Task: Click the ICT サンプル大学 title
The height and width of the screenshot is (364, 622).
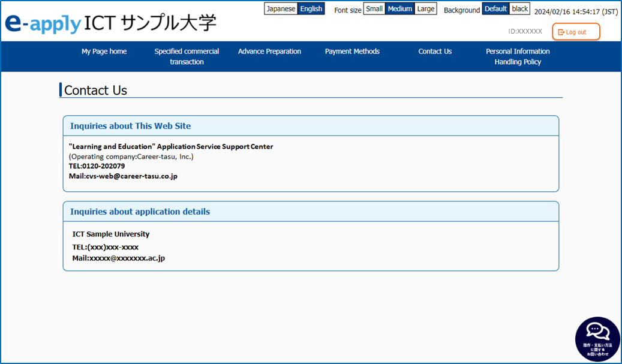Action: pyautogui.click(x=151, y=24)
